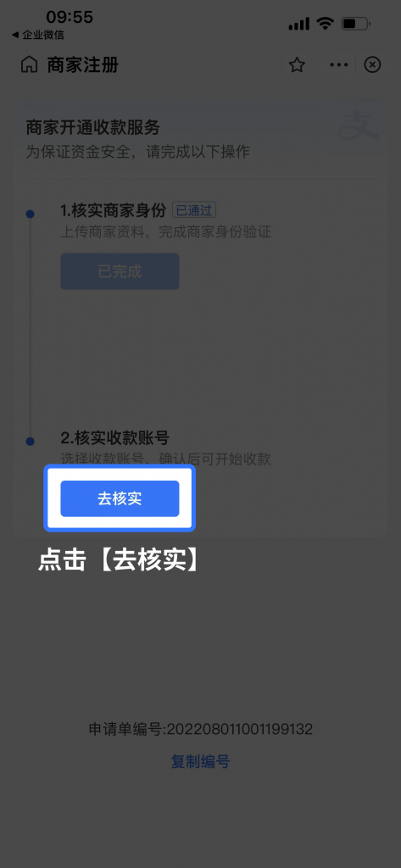Image resolution: width=401 pixels, height=868 pixels.
Task: Open the three-dot more menu
Action: (x=339, y=65)
